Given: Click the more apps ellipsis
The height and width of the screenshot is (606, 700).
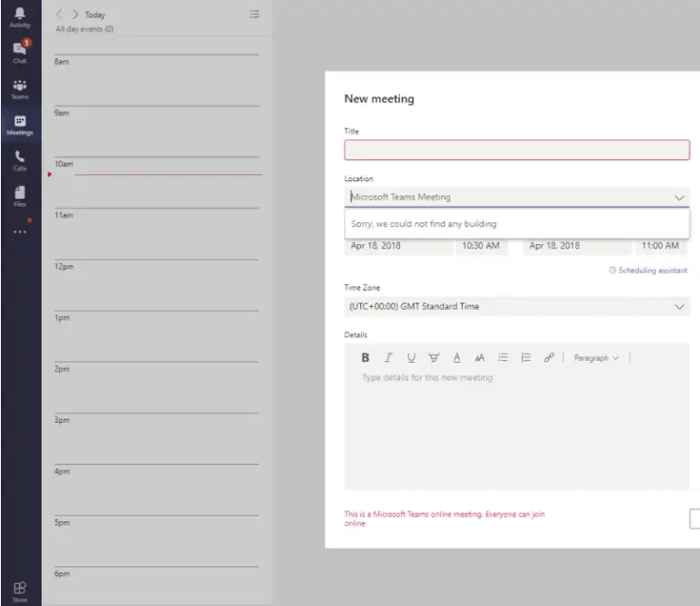Looking at the screenshot, I should [20, 231].
